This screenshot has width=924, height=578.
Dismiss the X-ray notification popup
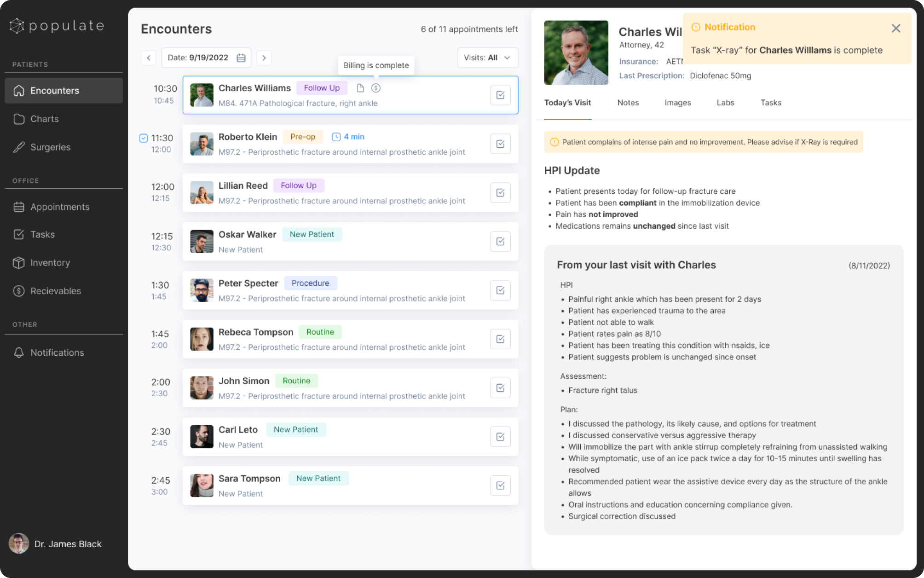click(x=895, y=29)
